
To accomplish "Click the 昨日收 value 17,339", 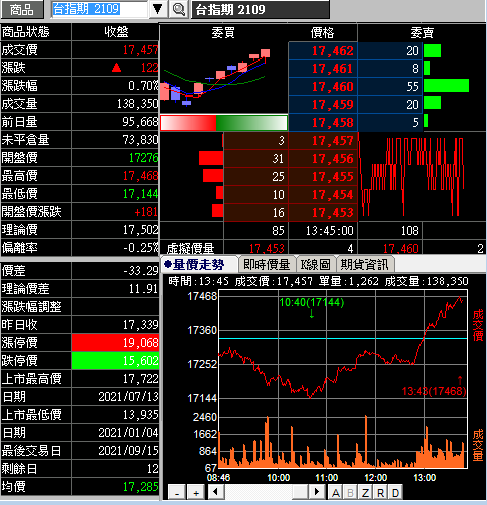I will [140, 325].
